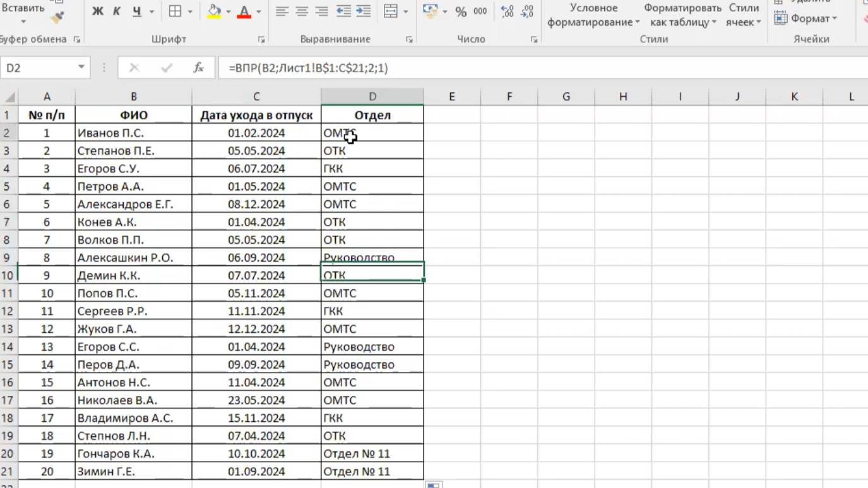Open the Буфер обмена dialog launcher
This screenshot has width=868, height=488.
pos(77,39)
